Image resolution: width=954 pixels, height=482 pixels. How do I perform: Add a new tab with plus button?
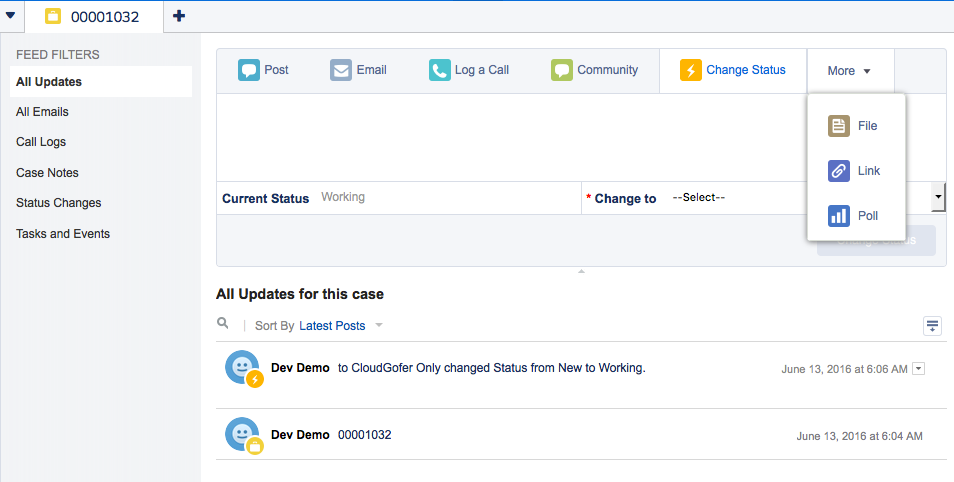179,15
